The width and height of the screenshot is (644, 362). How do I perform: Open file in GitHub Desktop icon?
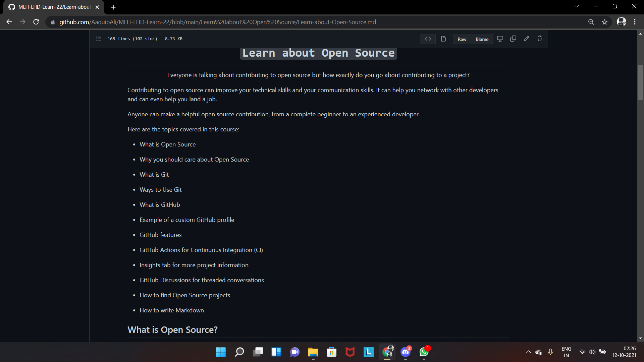pos(500,39)
